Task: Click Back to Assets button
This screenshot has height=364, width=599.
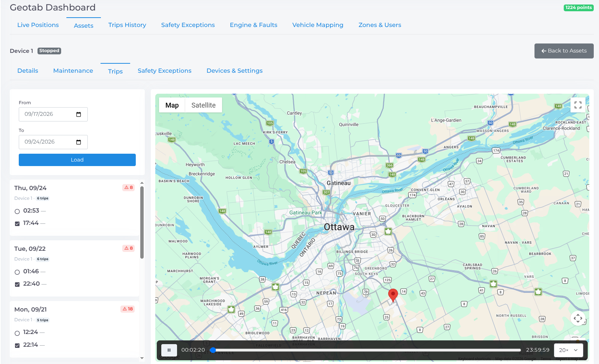Action: (x=564, y=51)
